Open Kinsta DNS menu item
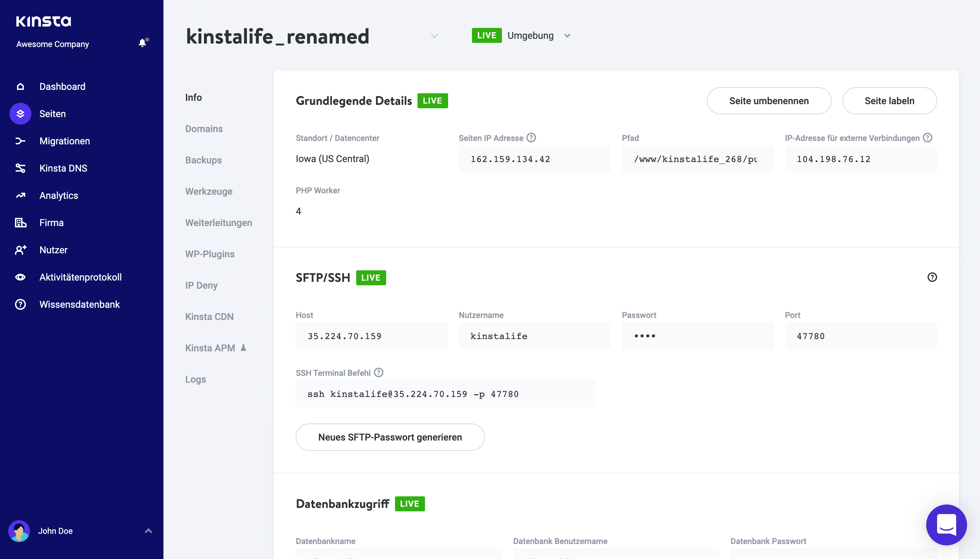This screenshot has height=559, width=980. 63,168
